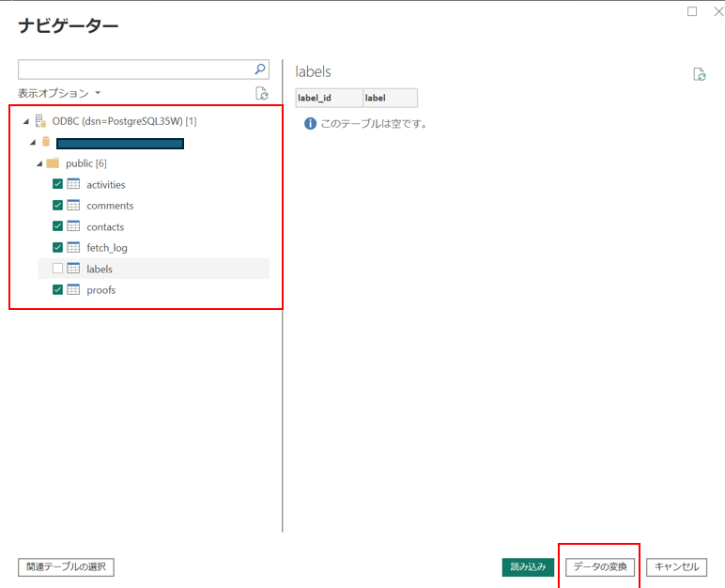The height and width of the screenshot is (588, 725).
Task: Click the 関連テーブルの選択 button
Action: click(66, 567)
